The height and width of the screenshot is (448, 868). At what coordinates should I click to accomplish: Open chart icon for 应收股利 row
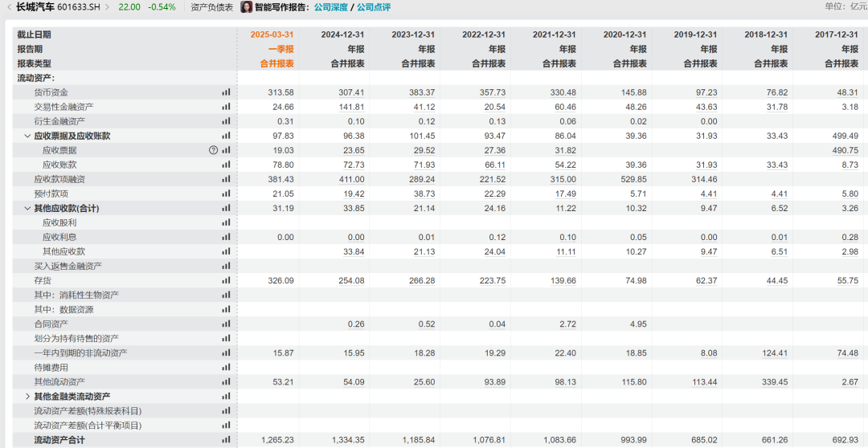coord(226,222)
